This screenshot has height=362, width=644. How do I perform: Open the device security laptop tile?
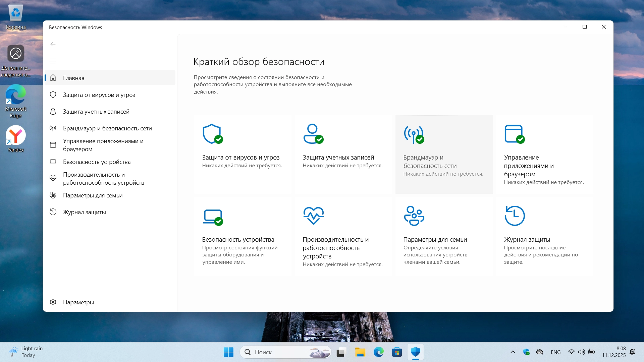coord(213,217)
